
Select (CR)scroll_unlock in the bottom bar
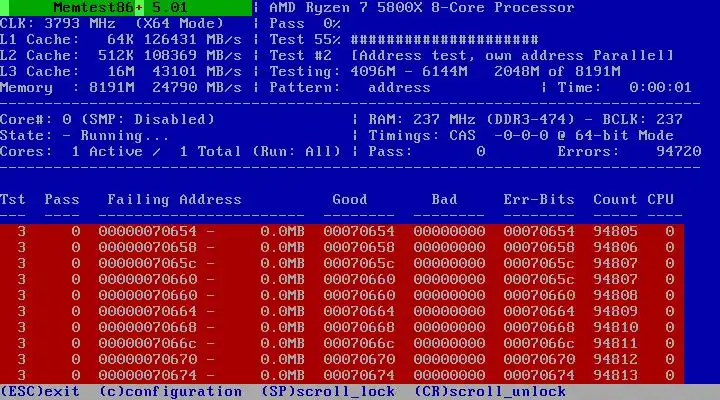coord(490,392)
